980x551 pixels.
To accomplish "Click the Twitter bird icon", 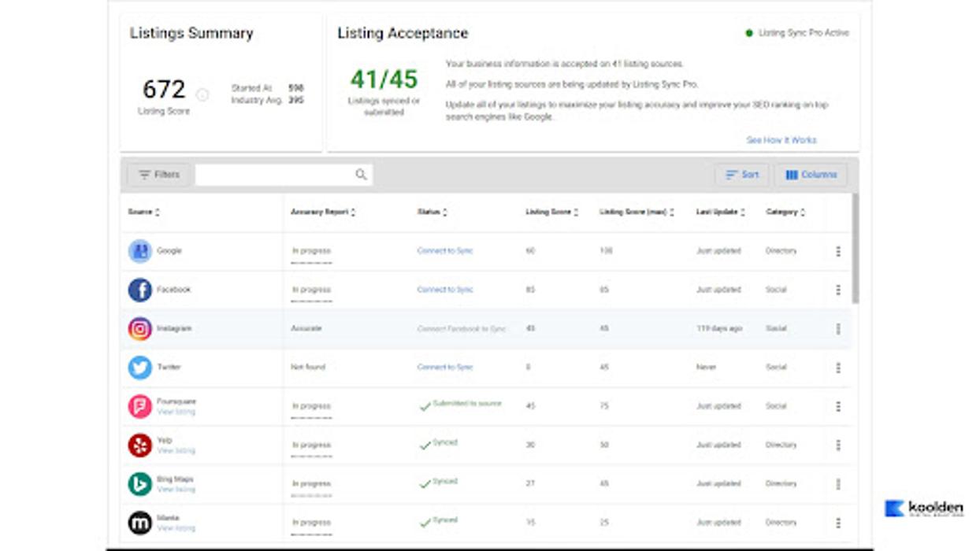I will tap(140, 367).
